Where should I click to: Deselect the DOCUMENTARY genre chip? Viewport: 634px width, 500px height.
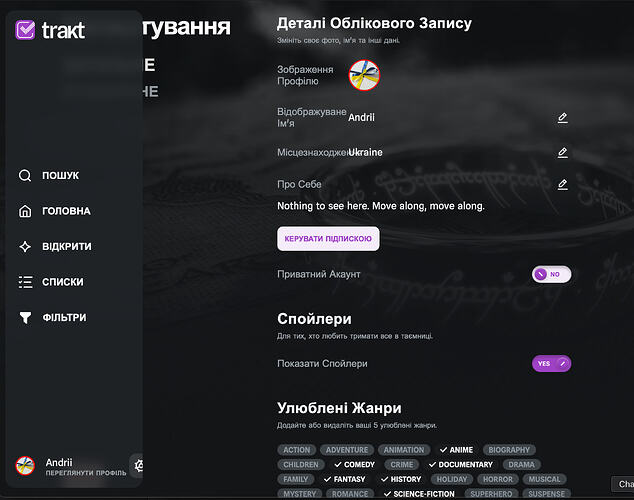click(461, 465)
